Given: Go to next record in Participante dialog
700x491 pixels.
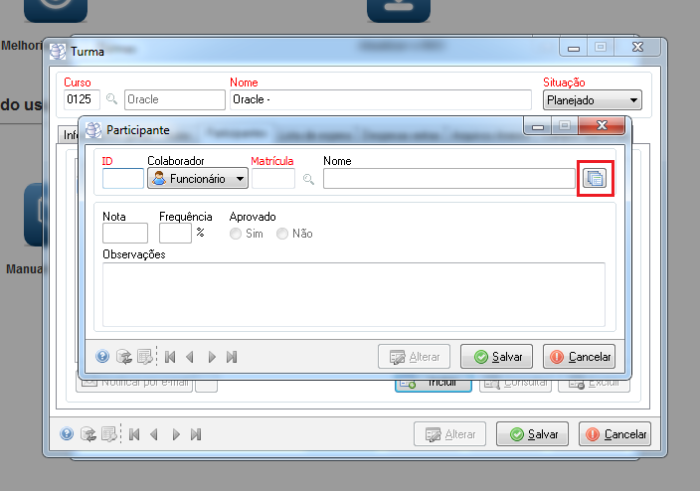Looking at the screenshot, I should tap(211, 356).
